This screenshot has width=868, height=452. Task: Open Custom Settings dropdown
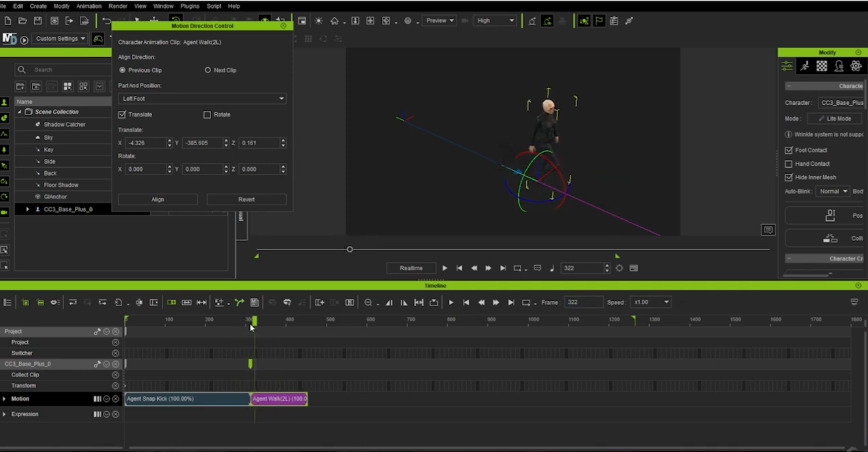click(x=60, y=39)
